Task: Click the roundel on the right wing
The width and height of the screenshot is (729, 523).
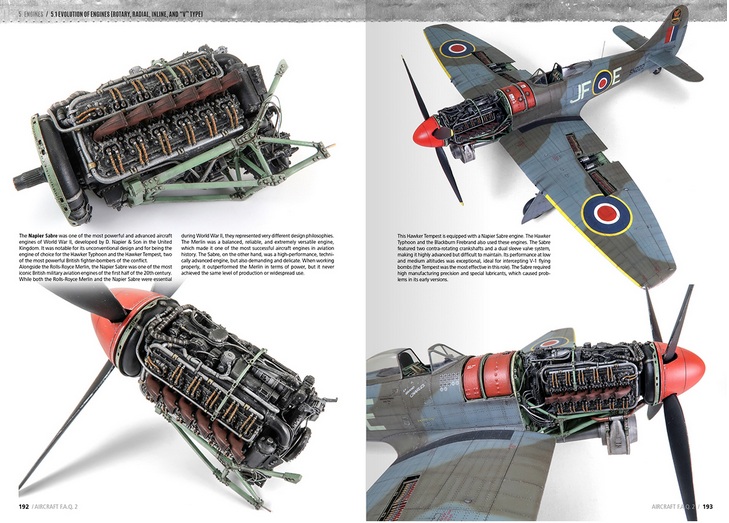Action: [607, 214]
